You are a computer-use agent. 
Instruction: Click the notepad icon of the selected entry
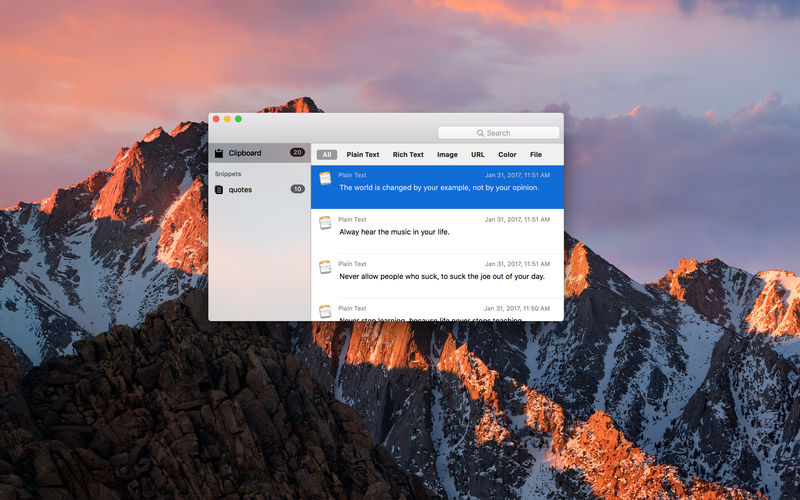(325, 178)
